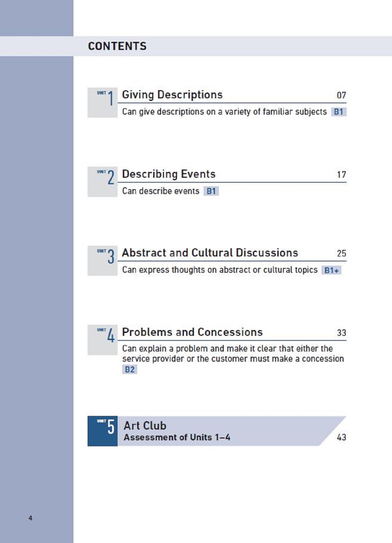Open the Giving Descriptions unit title
Screen dimensions: 392x543
(x=172, y=95)
